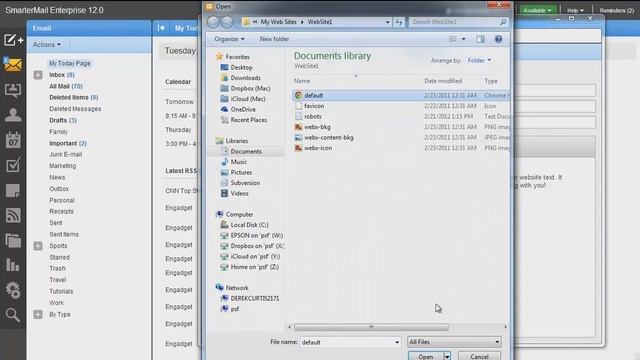Open the Calendar sidebar icon

pos(13,140)
